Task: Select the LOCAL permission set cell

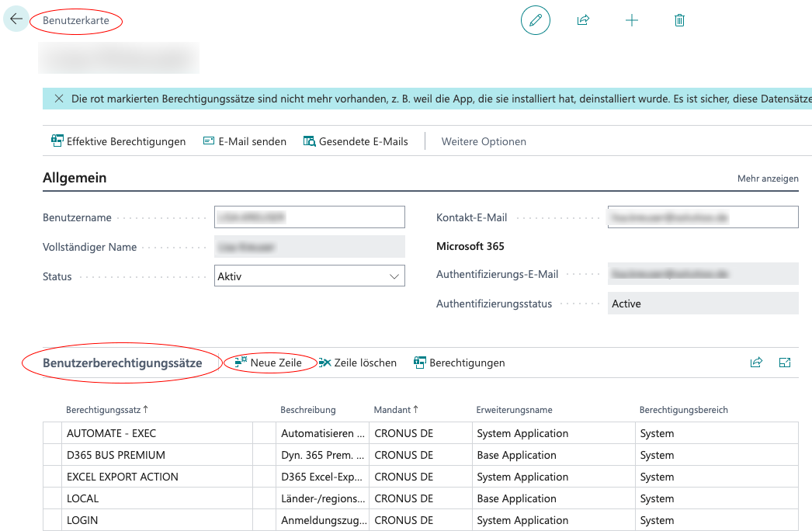Action: pyautogui.click(x=157, y=498)
